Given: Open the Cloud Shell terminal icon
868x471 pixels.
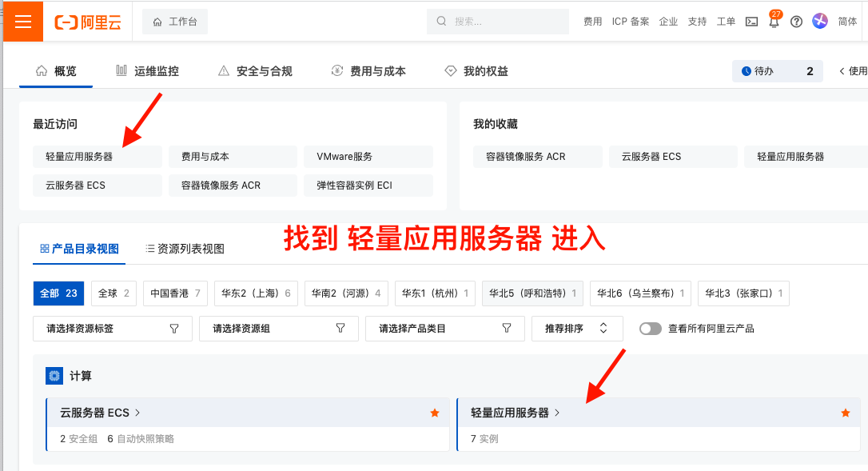Looking at the screenshot, I should coord(751,22).
